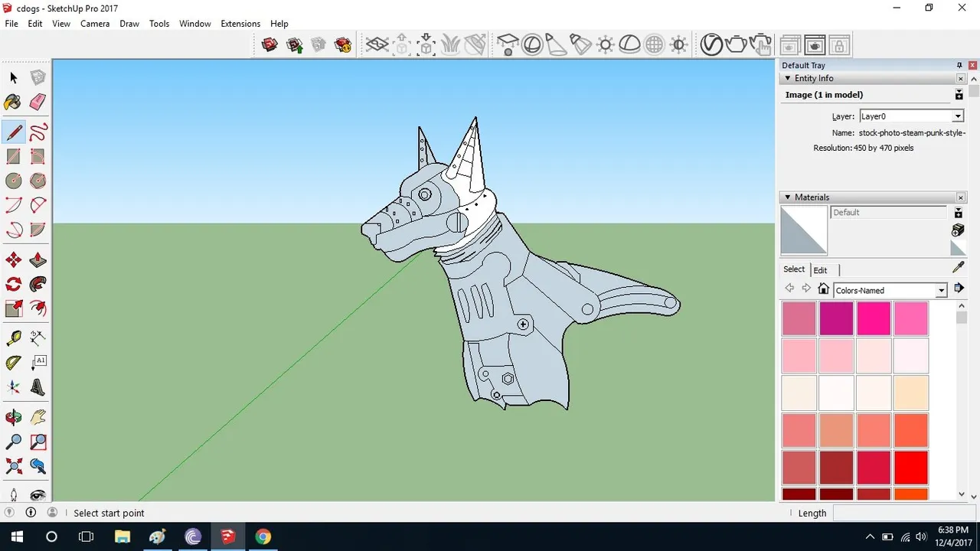
Task: Select the 3D Text tool
Action: pos(38,387)
